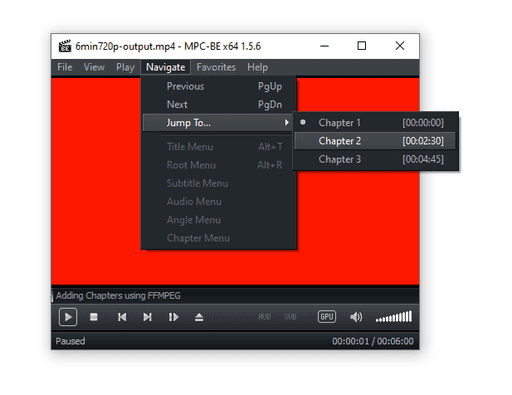Click the AUD audio track button
The height and width of the screenshot is (395, 512).
point(265,317)
